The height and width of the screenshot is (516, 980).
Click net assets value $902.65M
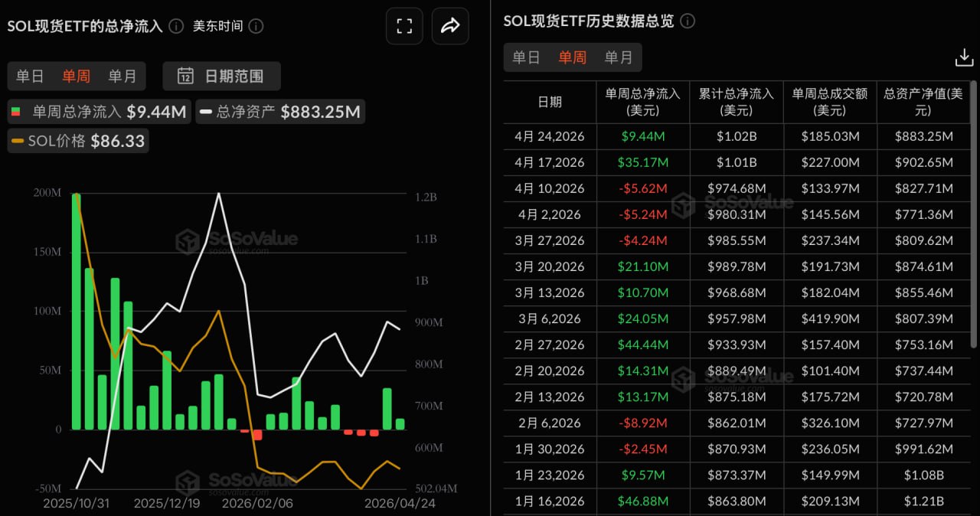click(923, 162)
